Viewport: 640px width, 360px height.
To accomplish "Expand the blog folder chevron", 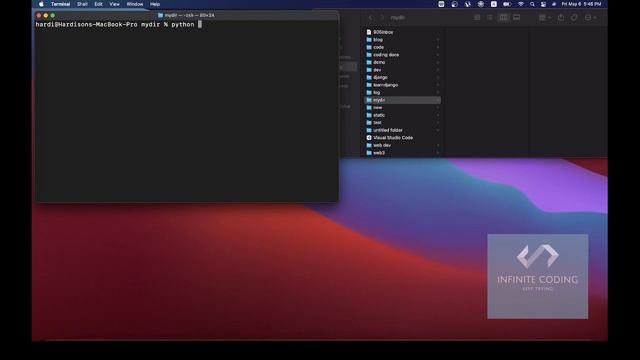I will coord(438,40).
